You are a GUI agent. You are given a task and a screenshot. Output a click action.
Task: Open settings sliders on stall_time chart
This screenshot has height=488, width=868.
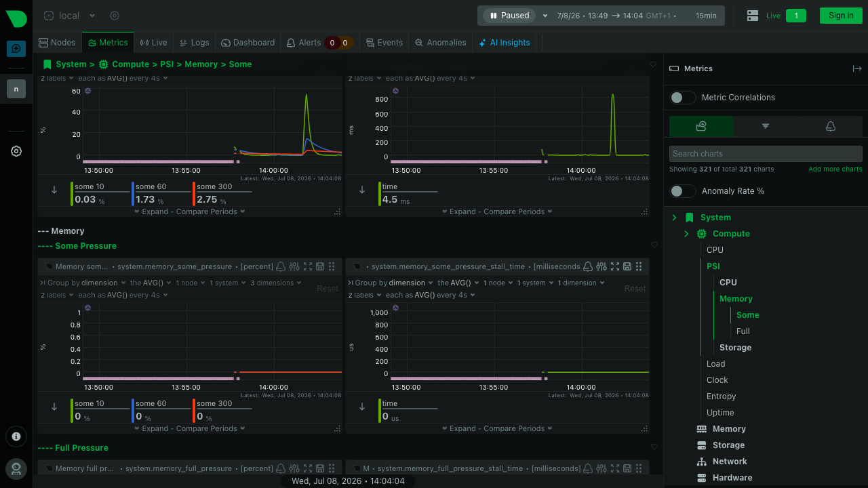601,266
